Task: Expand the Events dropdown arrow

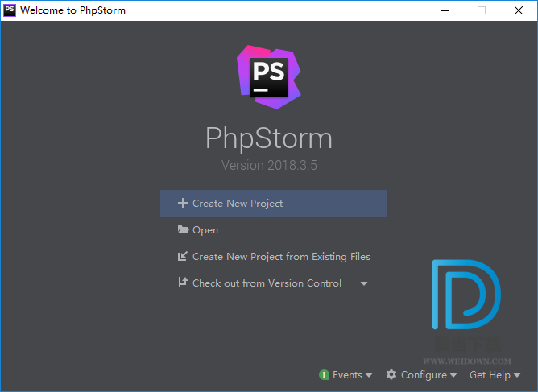Action: pyautogui.click(x=369, y=376)
